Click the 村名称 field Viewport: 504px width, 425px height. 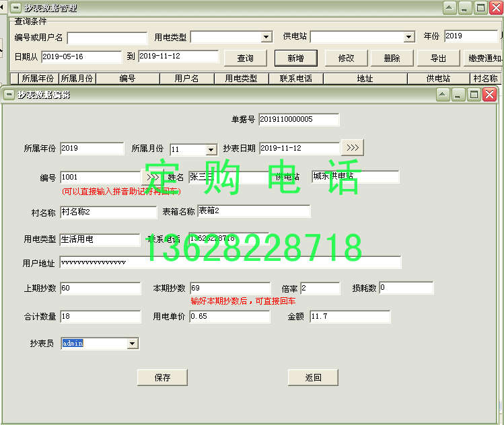(x=108, y=212)
